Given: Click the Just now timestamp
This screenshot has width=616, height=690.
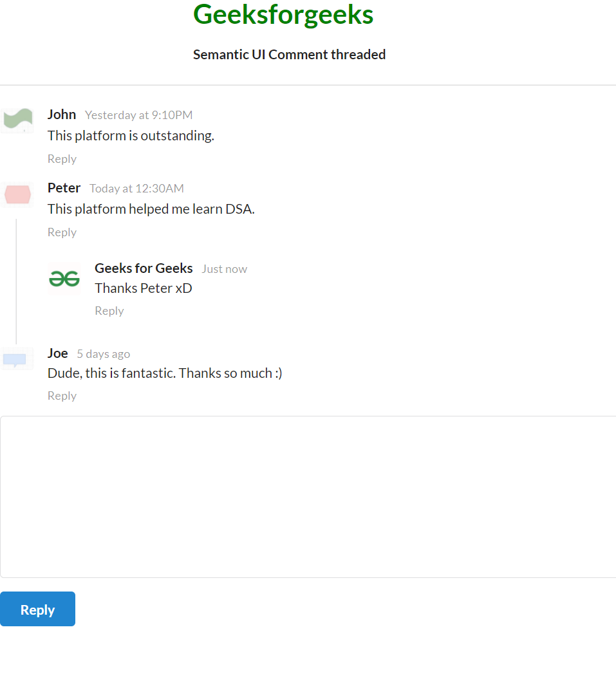Looking at the screenshot, I should coord(224,269).
